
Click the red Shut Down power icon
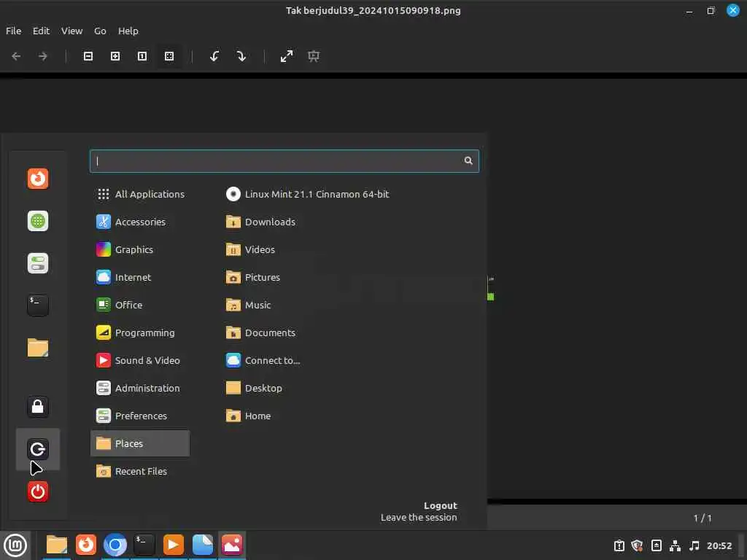pyautogui.click(x=38, y=491)
